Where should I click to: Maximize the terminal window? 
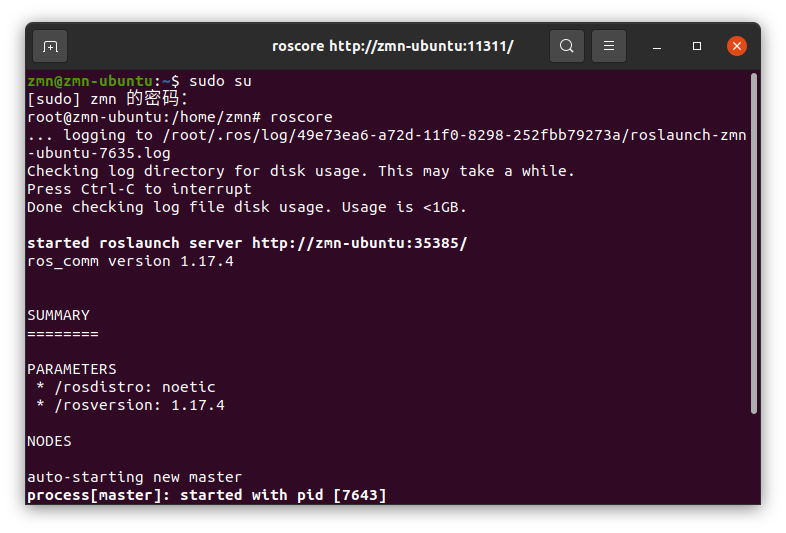(x=697, y=46)
